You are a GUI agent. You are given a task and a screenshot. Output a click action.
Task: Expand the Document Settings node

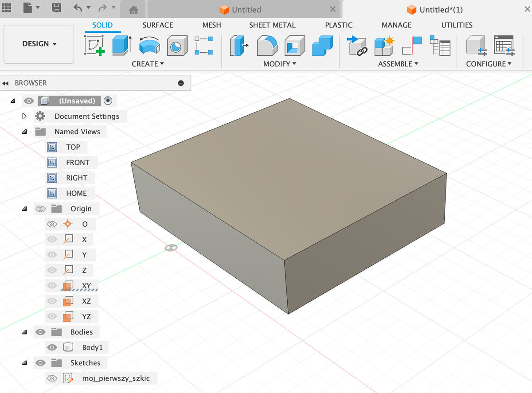point(24,116)
